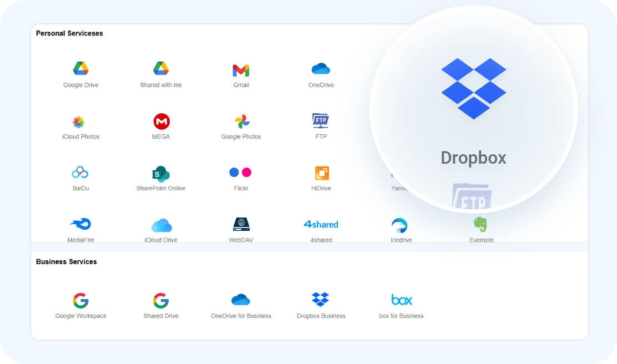Viewport: 617px width, 364px height.
Task: Select the Google Workspace icon
Action: tap(80, 301)
